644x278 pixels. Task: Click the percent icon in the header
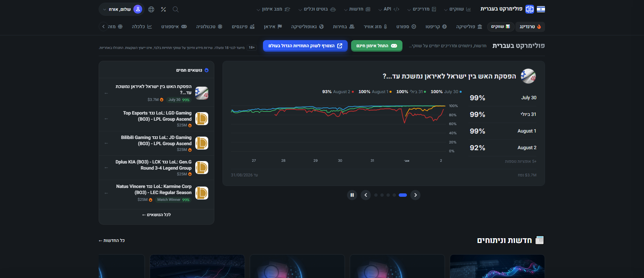163,10
